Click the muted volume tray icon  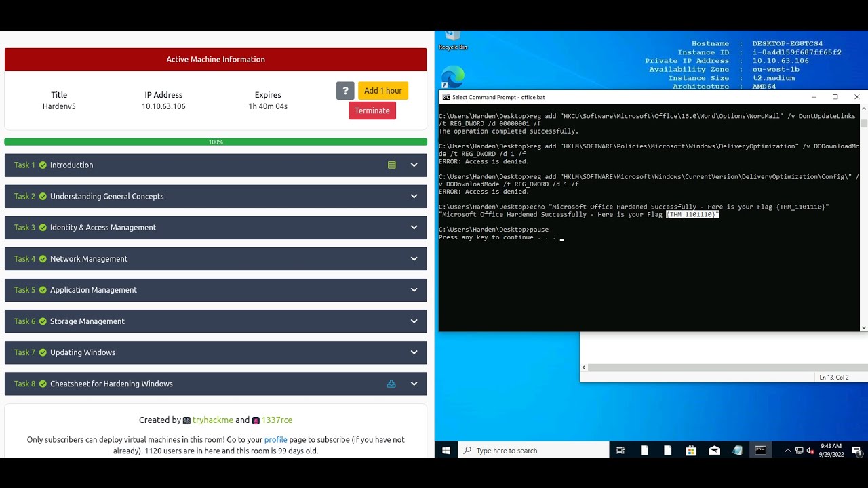(x=810, y=450)
